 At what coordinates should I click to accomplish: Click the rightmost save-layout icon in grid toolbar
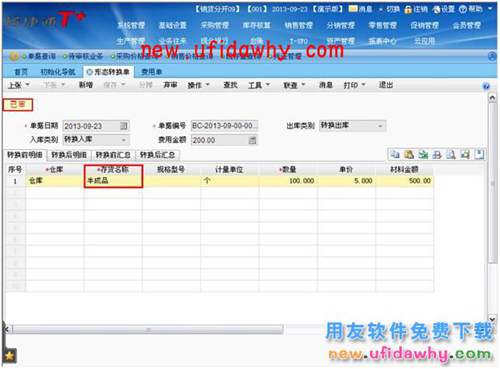click(479, 155)
